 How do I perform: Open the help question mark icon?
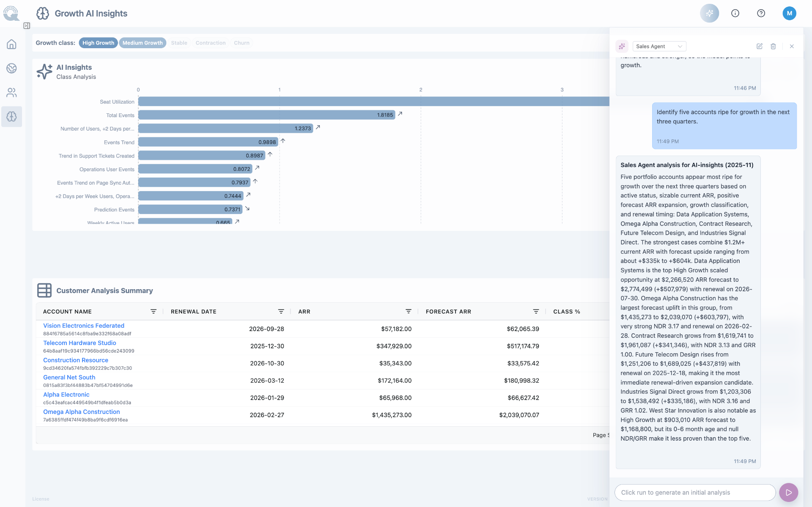761,13
